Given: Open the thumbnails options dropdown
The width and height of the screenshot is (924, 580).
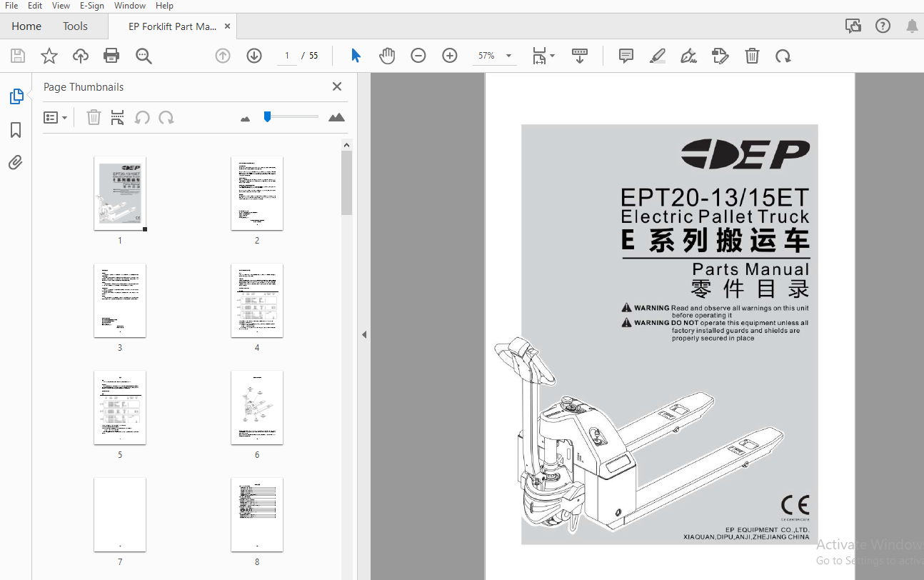Looking at the screenshot, I should tap(55, 117).
